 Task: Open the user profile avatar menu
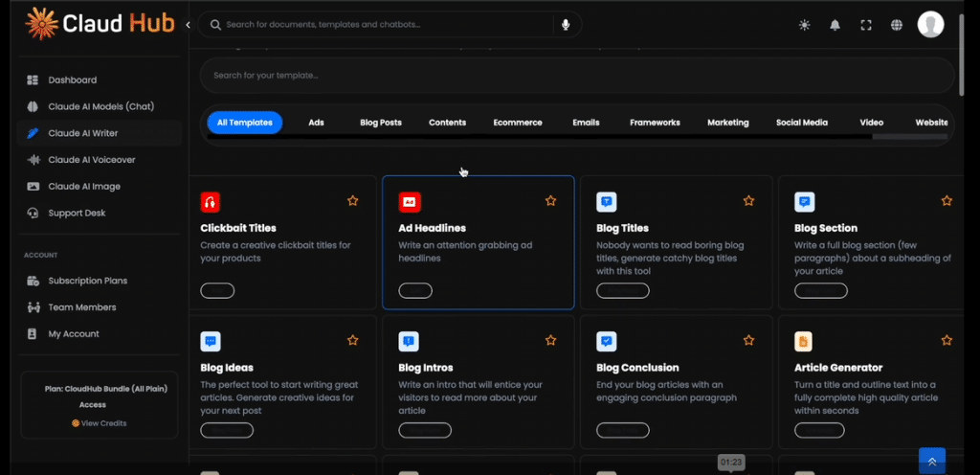[930, 25]
